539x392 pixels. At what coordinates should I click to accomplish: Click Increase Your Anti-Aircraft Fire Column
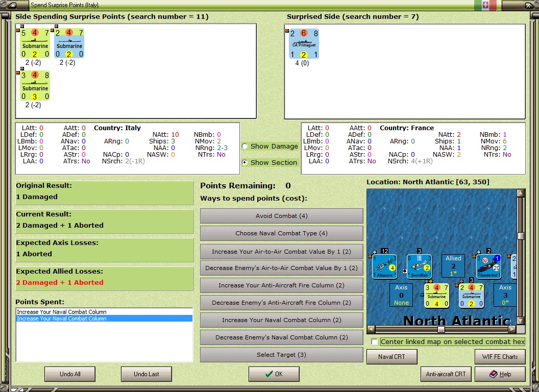click(282, 285)
